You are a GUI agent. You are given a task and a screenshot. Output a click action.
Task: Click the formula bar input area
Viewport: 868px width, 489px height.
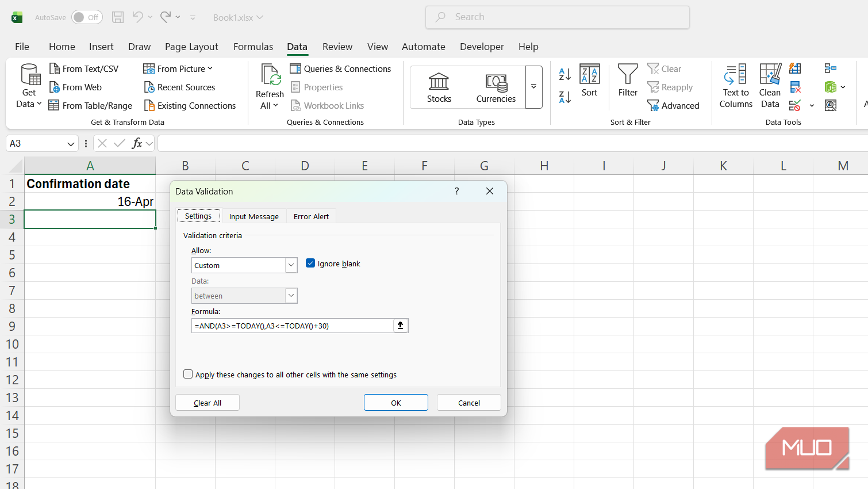pyautogui.click(x=512, y=143)
